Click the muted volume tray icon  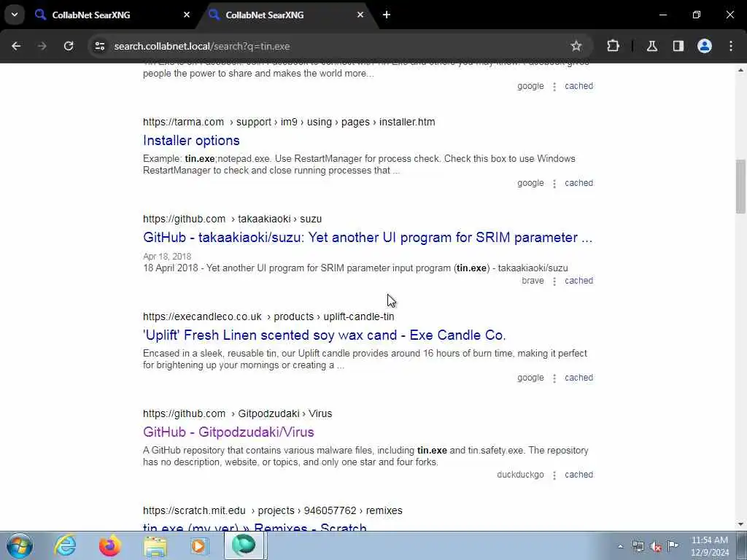coord(656,547)
